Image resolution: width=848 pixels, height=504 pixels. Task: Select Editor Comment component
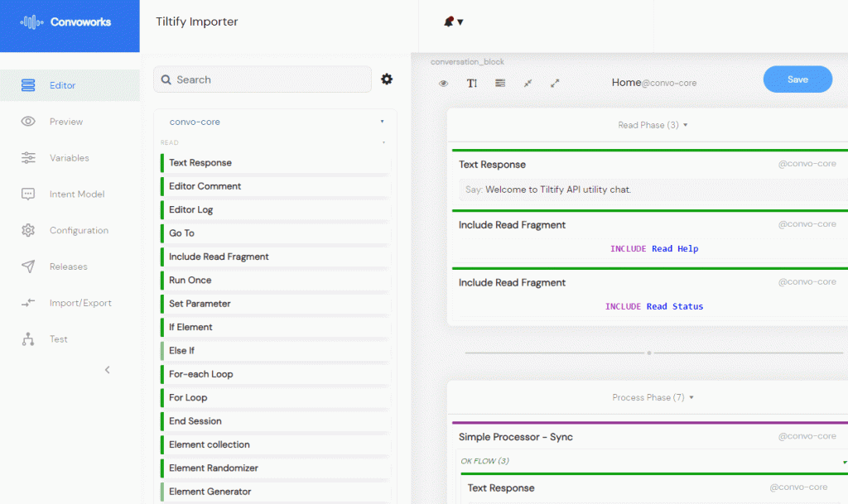click(276, 186)
